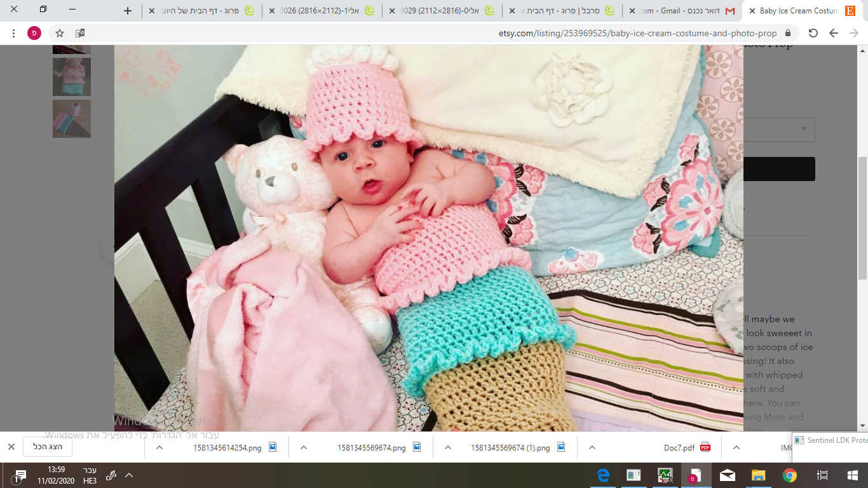The image size is (868, 488).
Task: Expand options for 1581345569674 (1).png download
Action: 448,447
